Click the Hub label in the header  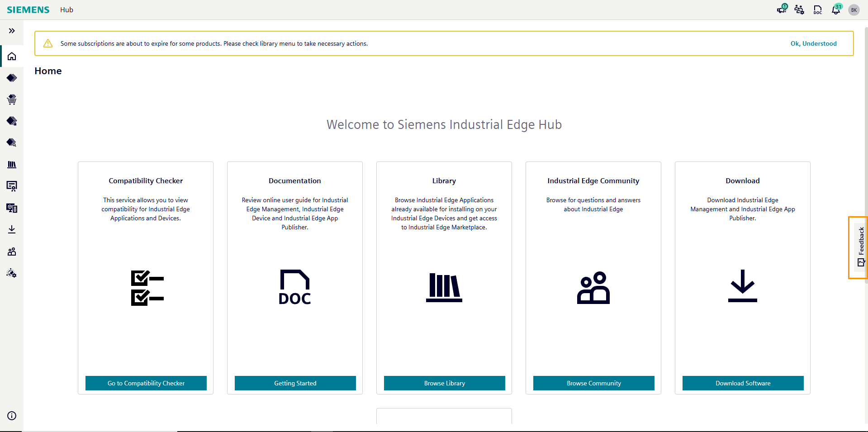[66, 10]
